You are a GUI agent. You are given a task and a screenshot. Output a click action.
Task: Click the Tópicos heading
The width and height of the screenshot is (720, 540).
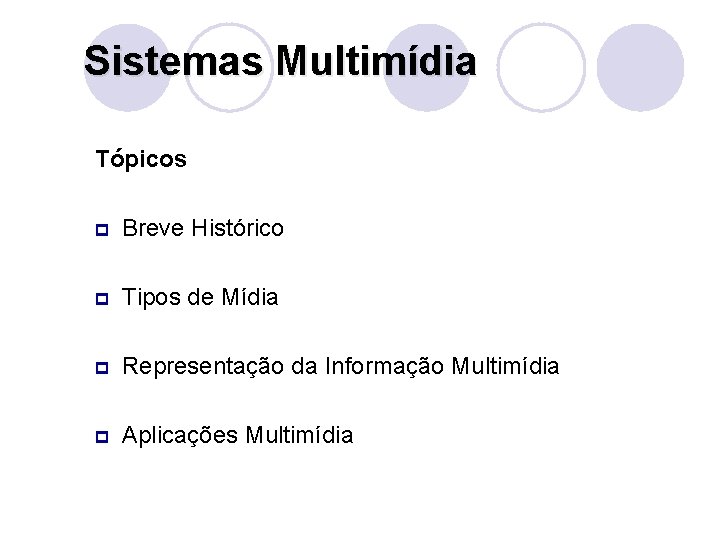pos(141,159)
